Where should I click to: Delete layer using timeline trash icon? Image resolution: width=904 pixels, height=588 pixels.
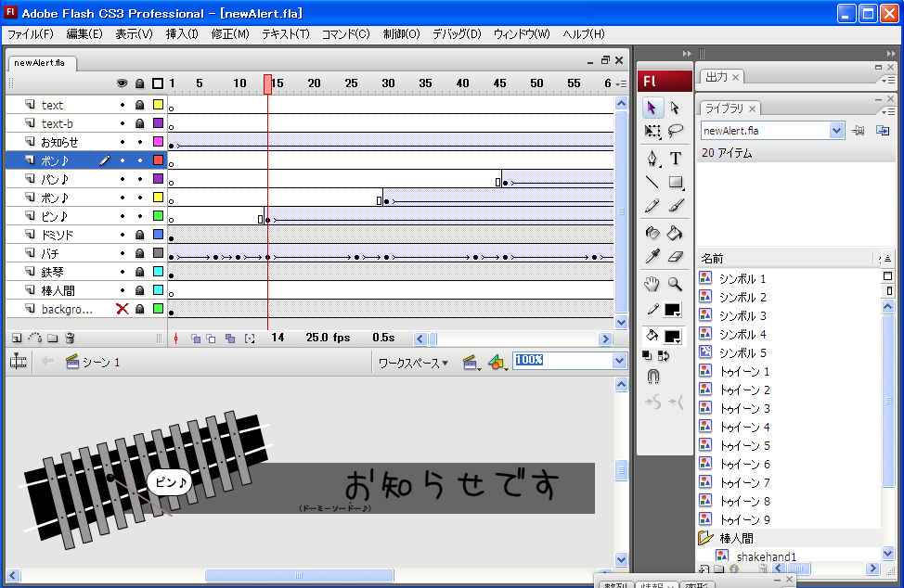tap(70, 339)
